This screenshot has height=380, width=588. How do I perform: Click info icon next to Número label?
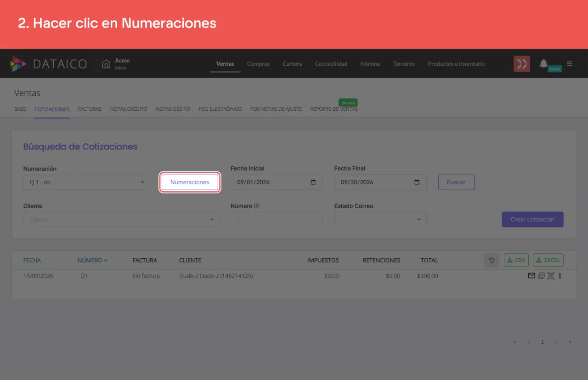pos(256,206)
